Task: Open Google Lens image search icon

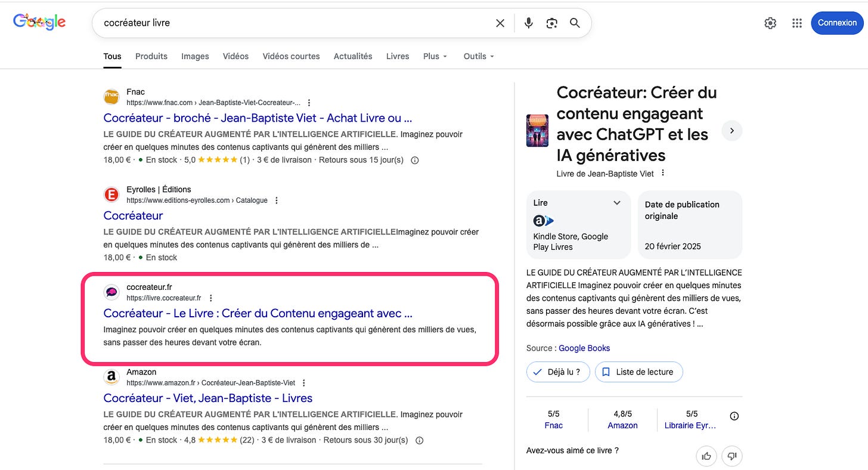Action: 551,23
